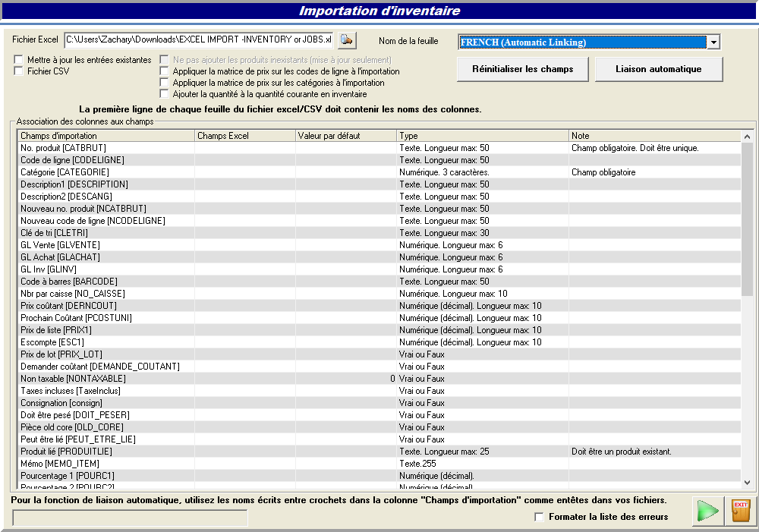Click the 'Note' column header
Screen dimensions: 759x532
(x=655, y=136)
